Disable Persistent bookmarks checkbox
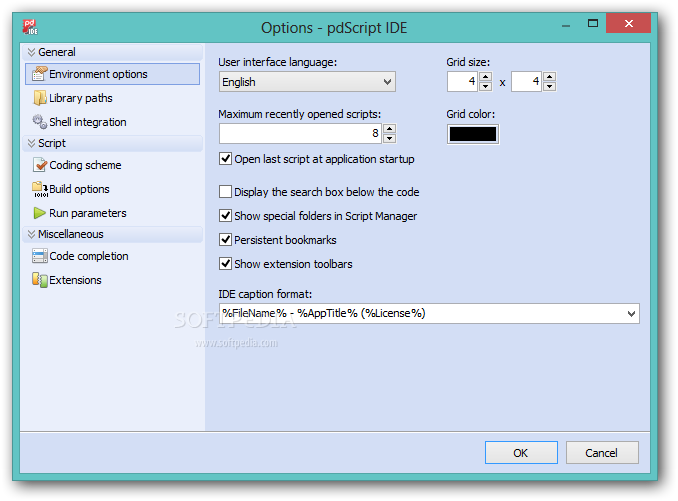This screenshot has height=501, width=678. [x=225, y=239]
